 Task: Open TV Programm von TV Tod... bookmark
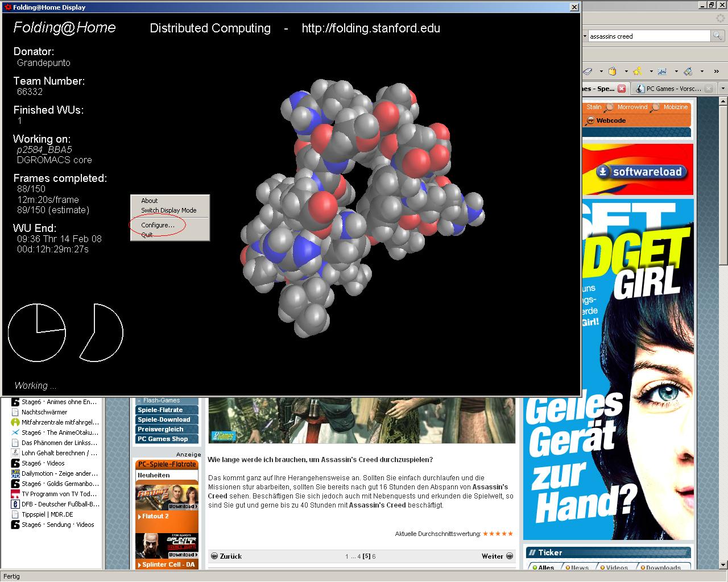tap(55, 494)
